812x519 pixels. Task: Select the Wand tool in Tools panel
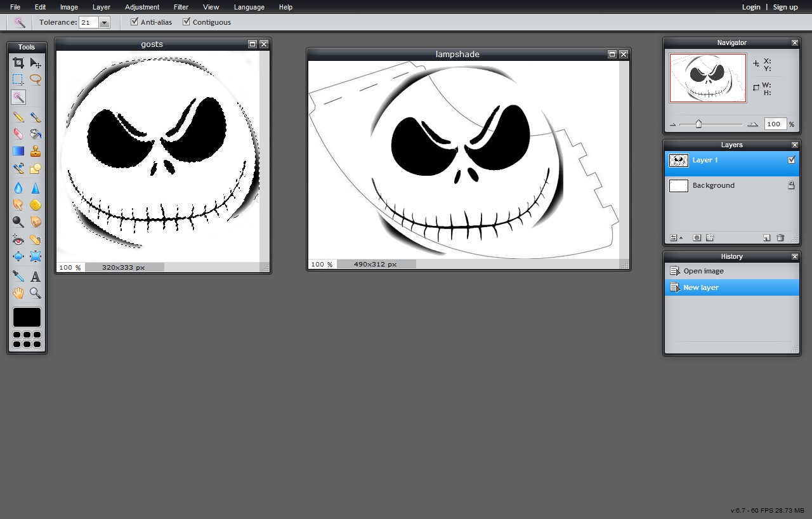[18, 97]
